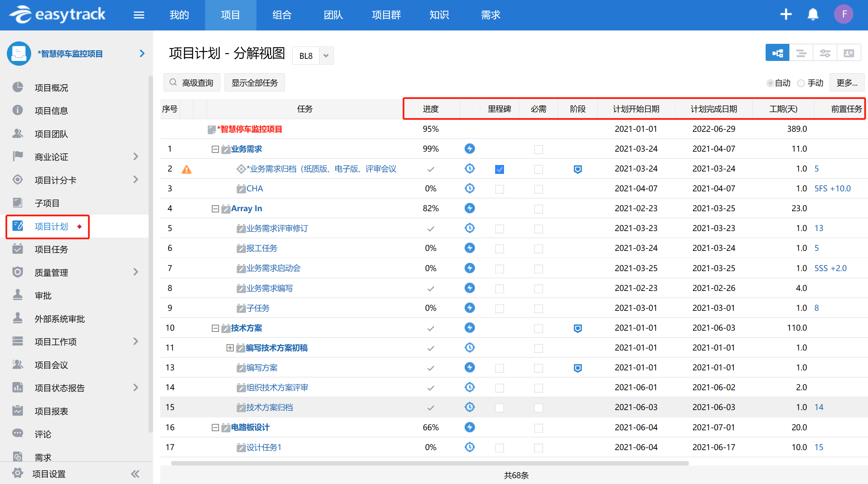Open 项目任务 in the sidebar menu
The height and width of the screenshot is (484, 868).
click(x=51, y=250)
